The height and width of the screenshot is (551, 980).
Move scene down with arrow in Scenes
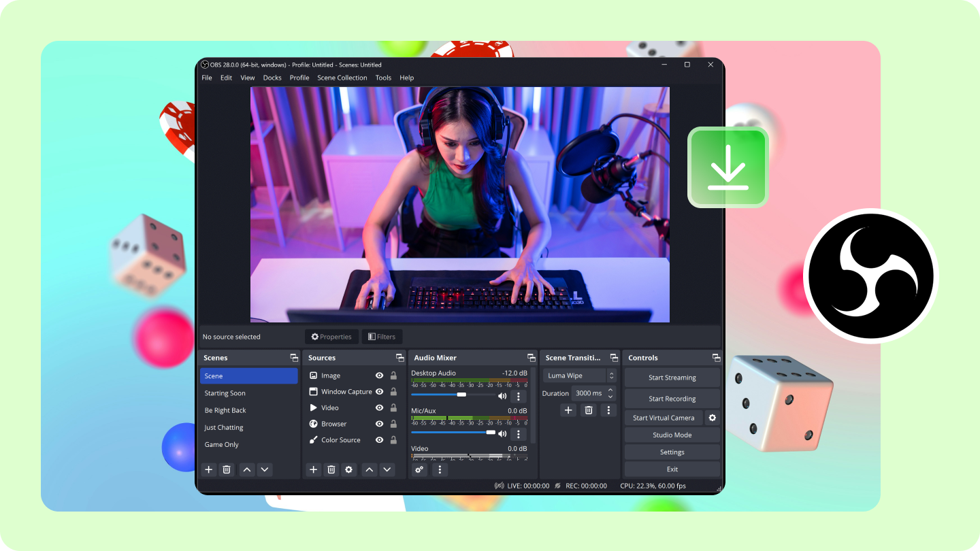tap(265, 469)
